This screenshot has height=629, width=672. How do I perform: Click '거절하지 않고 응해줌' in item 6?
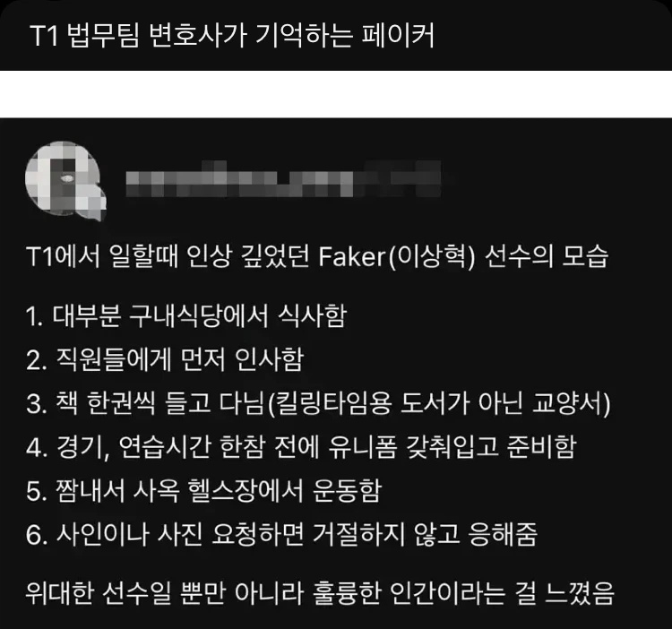425,535
